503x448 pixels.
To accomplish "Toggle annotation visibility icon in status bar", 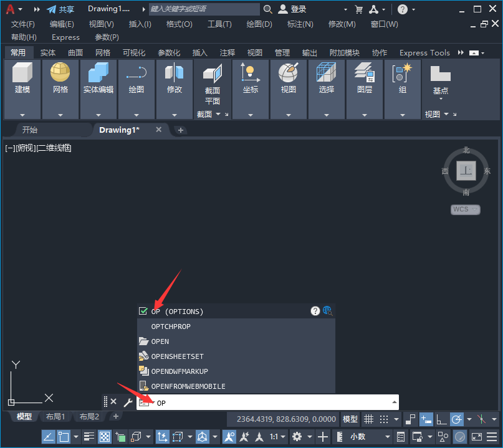I will click(x=229, y=436).
